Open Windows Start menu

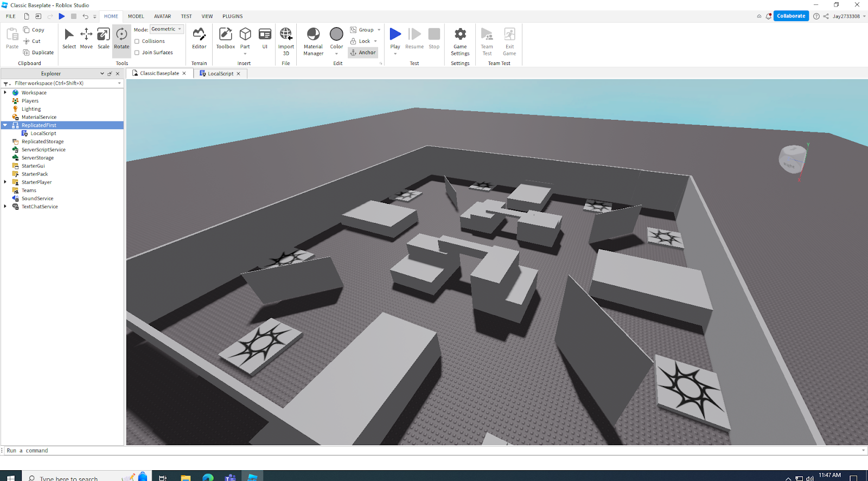click(x=11, y=477)
